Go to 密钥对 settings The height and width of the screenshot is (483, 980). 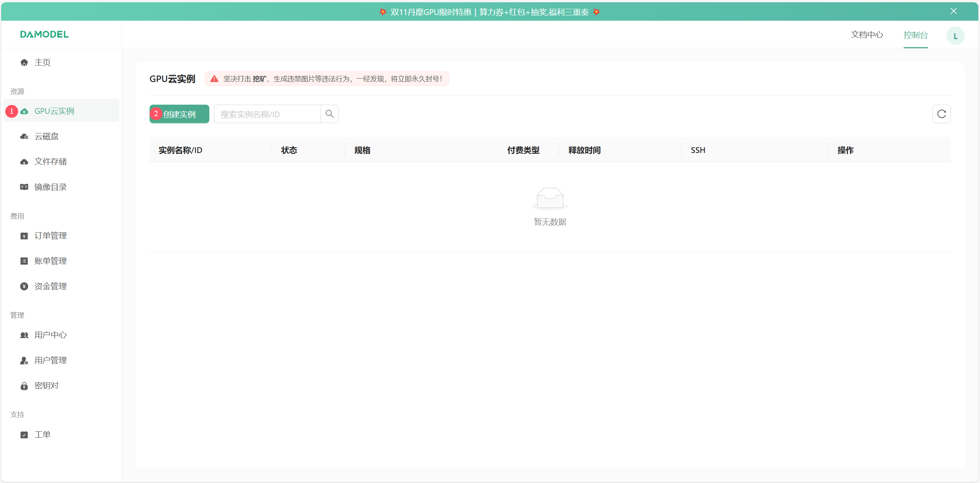[61, 386]
